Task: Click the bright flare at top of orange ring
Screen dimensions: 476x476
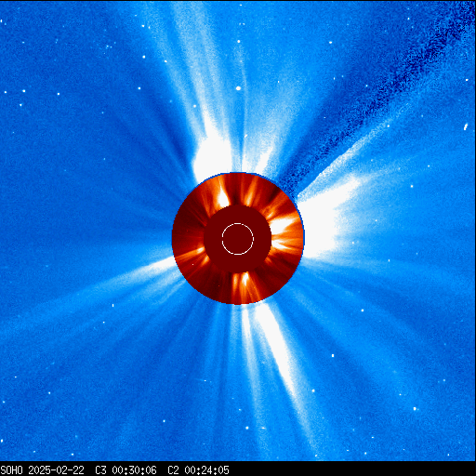Action: (222, 197)
